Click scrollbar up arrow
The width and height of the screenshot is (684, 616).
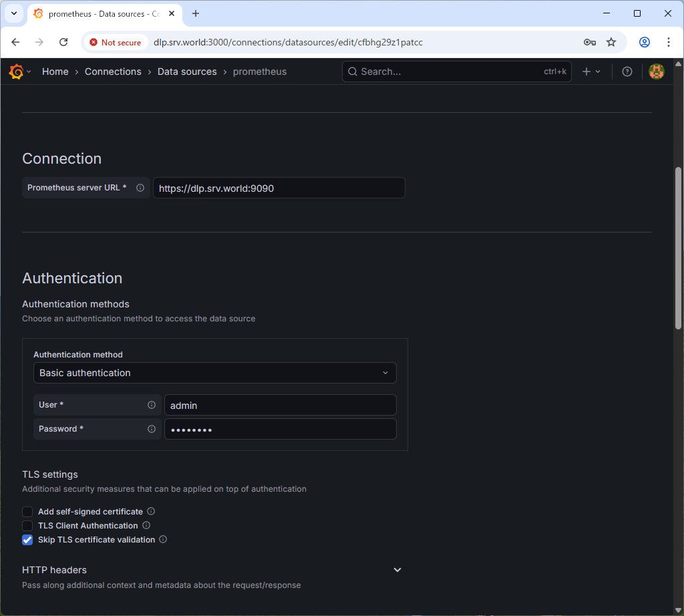(678, 63)
